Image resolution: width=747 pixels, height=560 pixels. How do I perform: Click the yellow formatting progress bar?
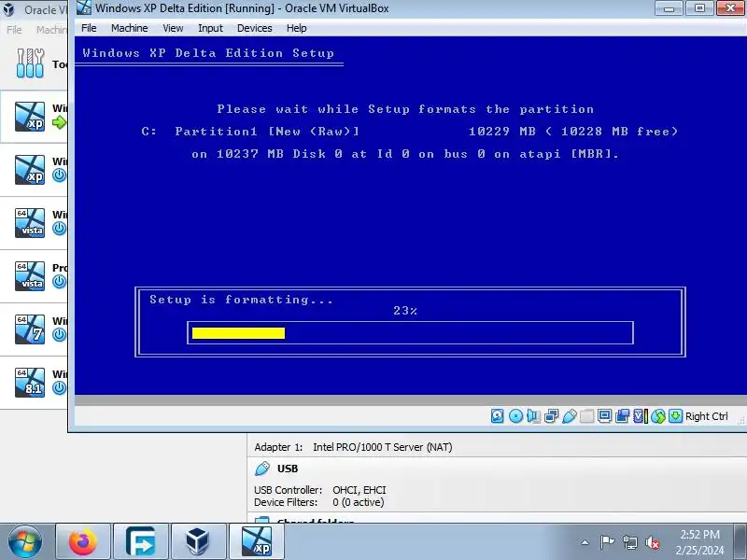pyautogui.click(x=238, y=333)
